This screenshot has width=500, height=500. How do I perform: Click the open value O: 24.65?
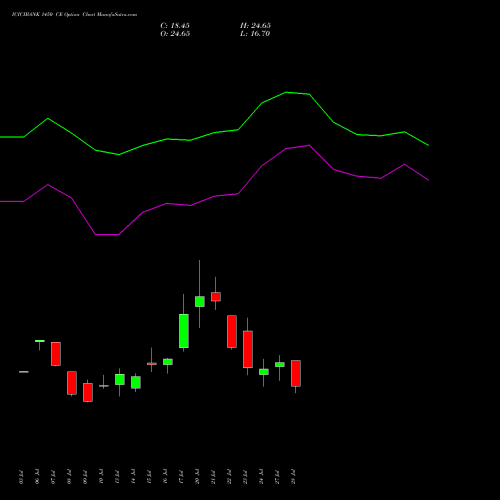[175, 34]
